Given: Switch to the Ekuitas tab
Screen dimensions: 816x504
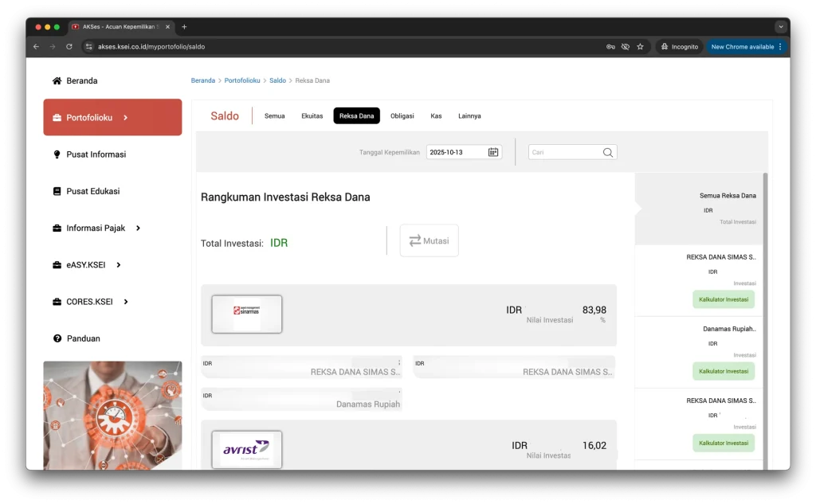Looking at the screenshot, I should tap(312, 116).
